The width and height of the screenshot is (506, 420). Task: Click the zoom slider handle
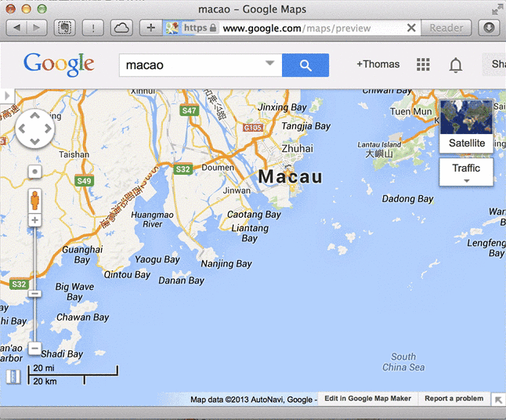(34, 293)
